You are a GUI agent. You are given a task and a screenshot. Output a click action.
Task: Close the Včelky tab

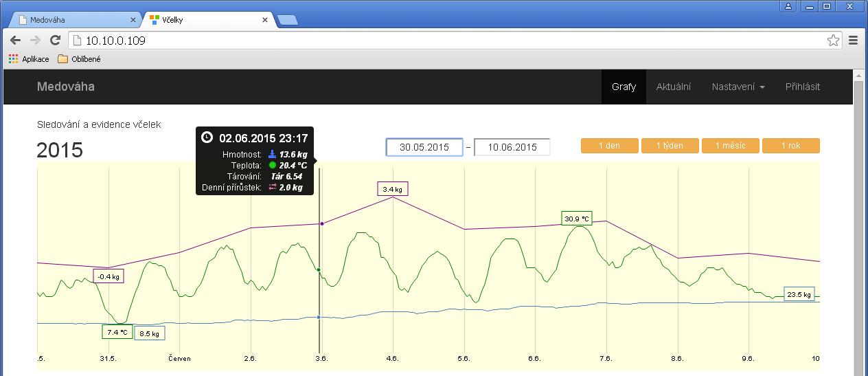tap(265, 20)
